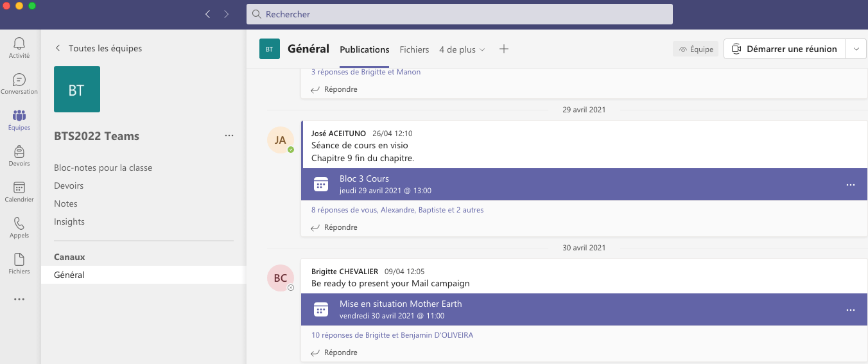Open Bloc 3 Cours meeting options ellipsis

[851, 185]
